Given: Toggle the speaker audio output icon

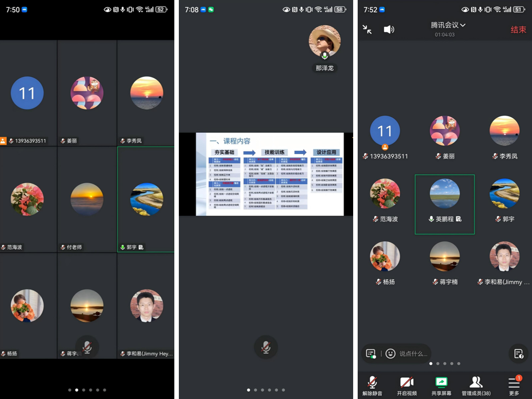Looking at the screenshot, I should [389, 29].
